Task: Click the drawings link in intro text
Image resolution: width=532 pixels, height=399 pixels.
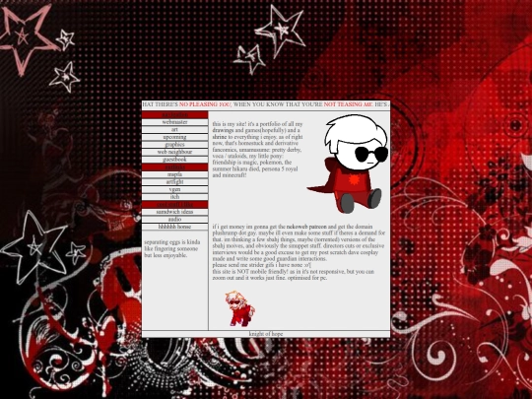Action: pos(223,130)
